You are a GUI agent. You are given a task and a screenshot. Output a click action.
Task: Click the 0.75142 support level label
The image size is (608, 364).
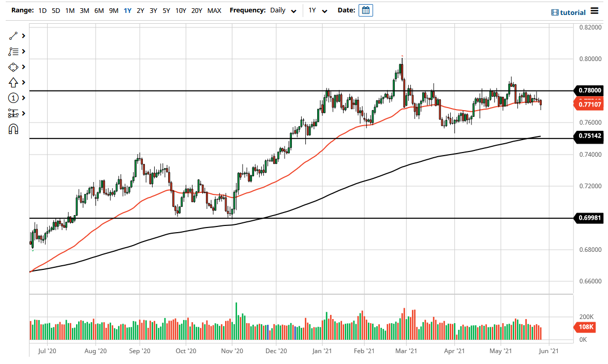(x=589, y=137)
